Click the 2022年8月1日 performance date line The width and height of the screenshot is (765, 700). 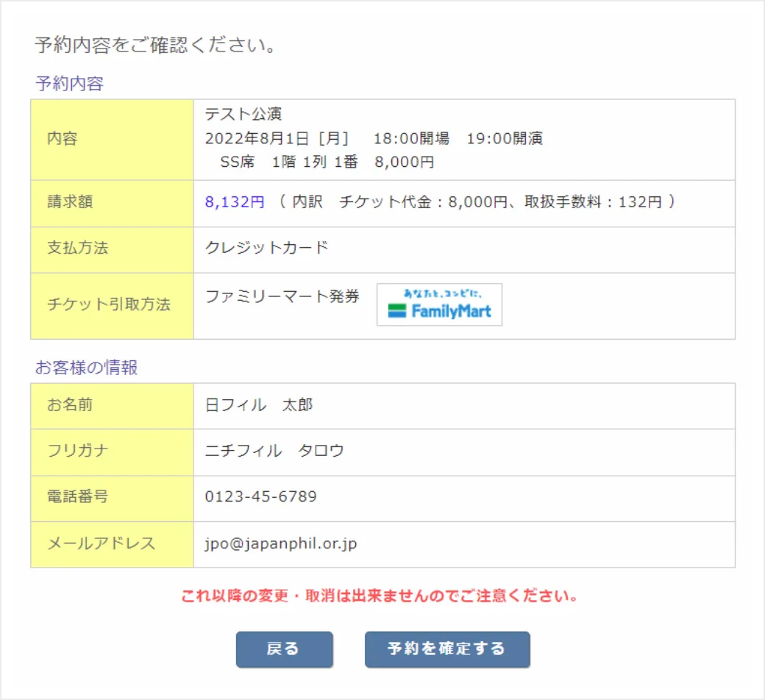click(374, 138)
